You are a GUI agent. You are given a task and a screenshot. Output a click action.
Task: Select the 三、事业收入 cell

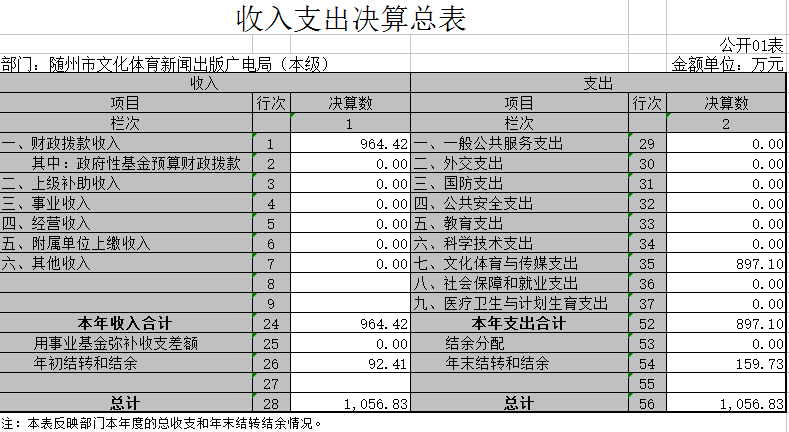[47, 204]
